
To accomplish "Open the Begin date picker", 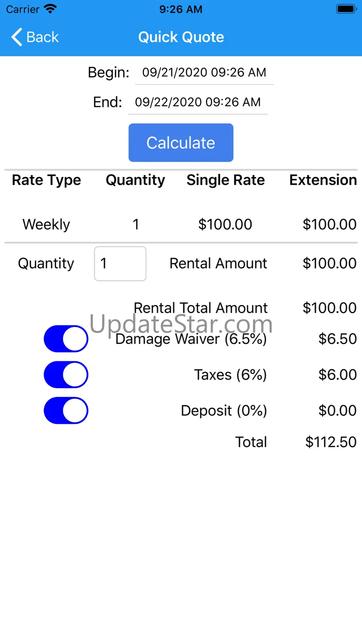I will [x=204, y=73].
